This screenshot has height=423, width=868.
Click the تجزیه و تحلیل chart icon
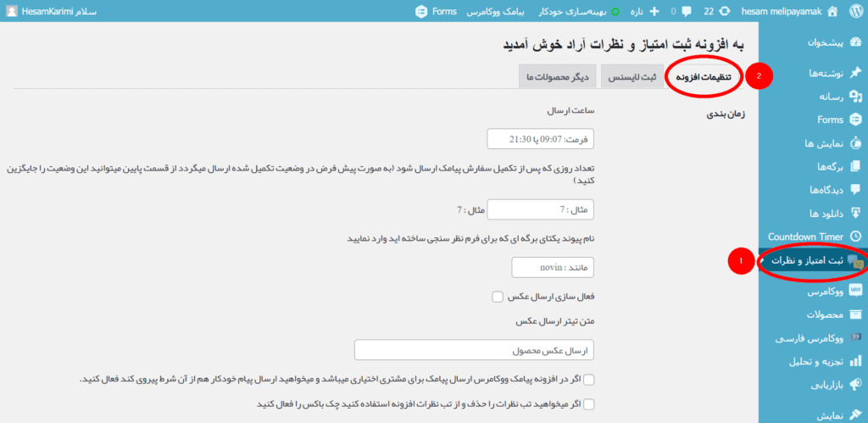pyautogui.click(x=856, y=361)
